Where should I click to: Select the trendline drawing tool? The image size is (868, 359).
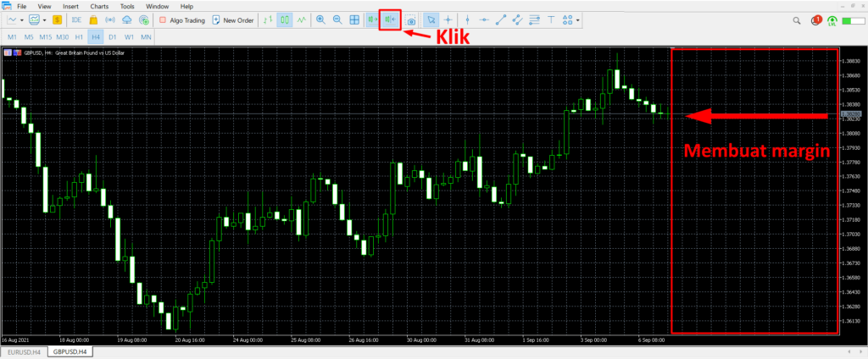point(501,20)
